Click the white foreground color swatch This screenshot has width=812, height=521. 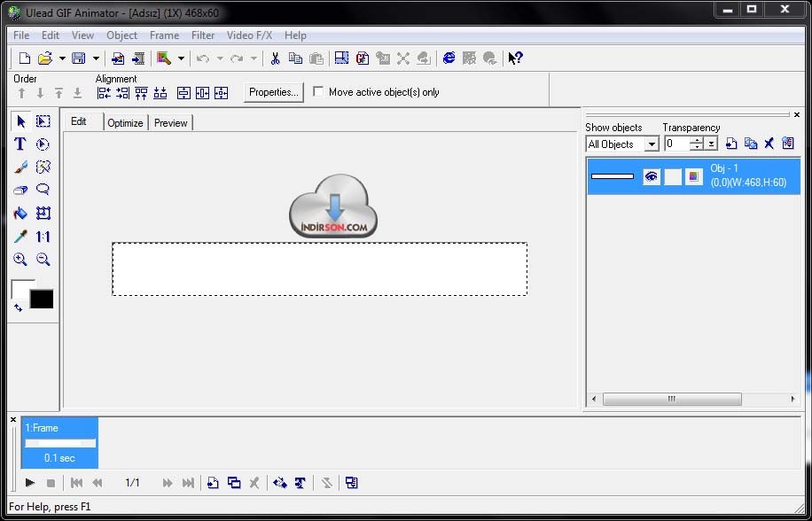tap(20, 289)
